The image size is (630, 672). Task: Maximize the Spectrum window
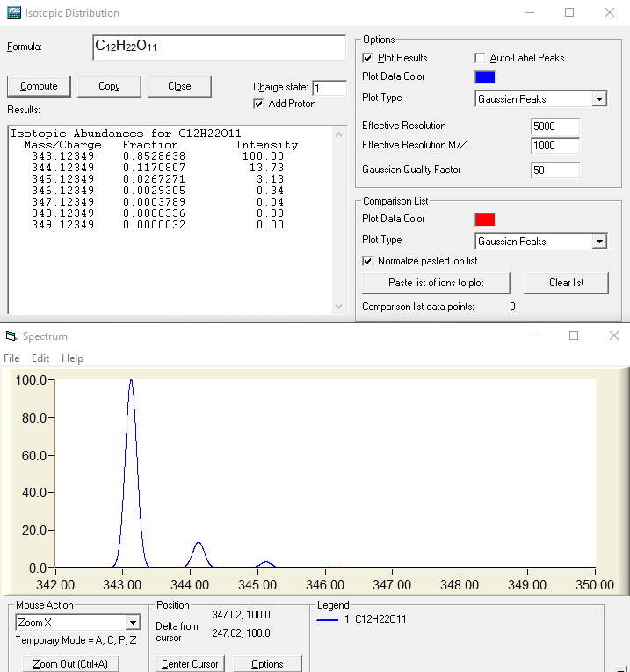point(574,336)
